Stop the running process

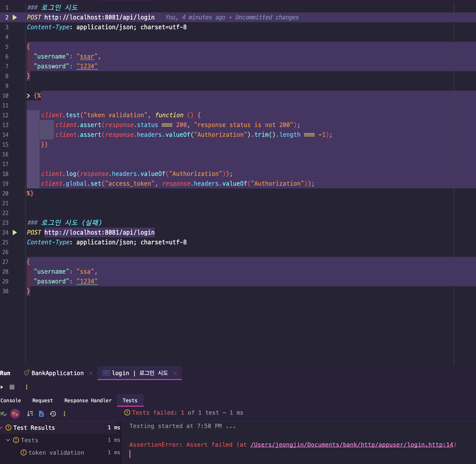pyautogui.click(x=12, y=387)
